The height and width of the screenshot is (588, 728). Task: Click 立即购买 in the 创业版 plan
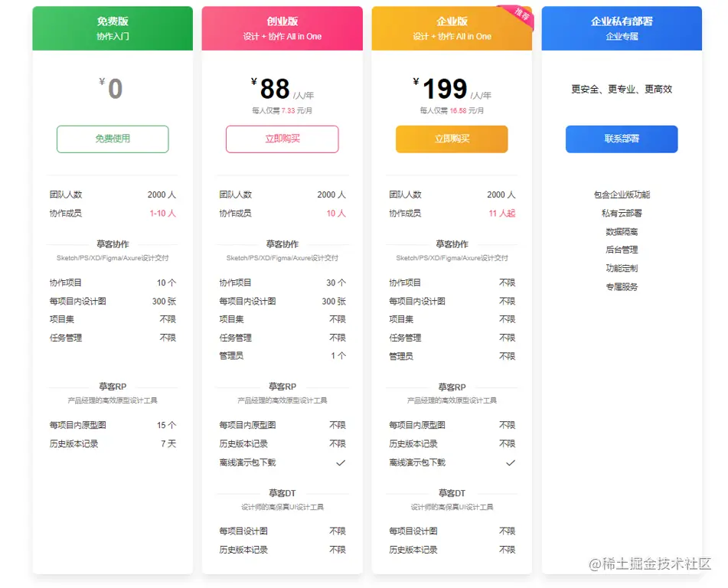282,139
